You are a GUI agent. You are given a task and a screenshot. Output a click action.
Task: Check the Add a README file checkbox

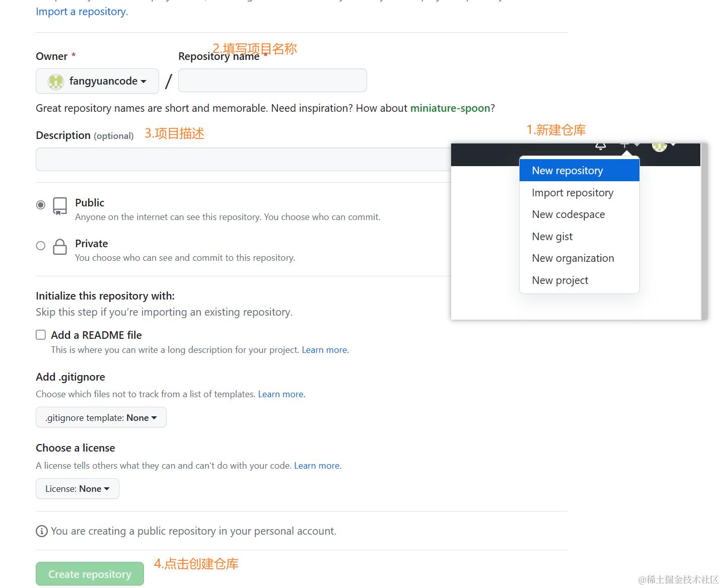click(x=41, y=335)
